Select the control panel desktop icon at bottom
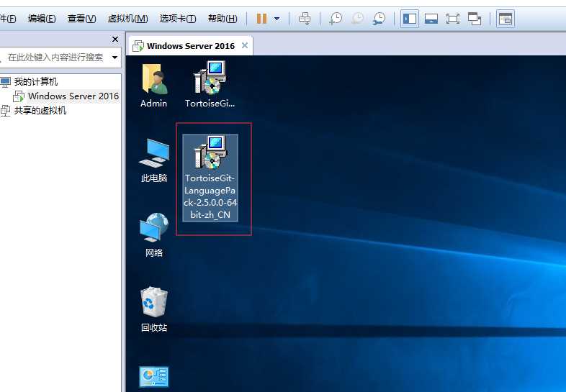The width and height of the screenshot is (566, 392). 154,376
